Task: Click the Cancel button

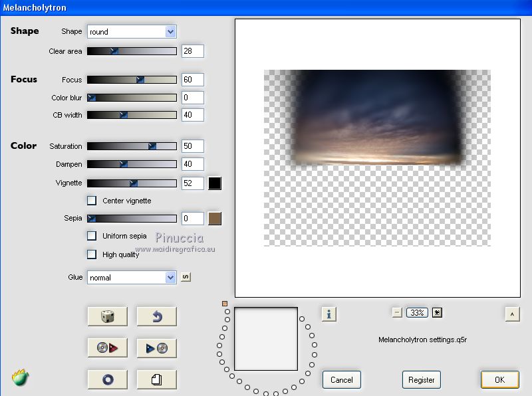Action: [342, 380]
